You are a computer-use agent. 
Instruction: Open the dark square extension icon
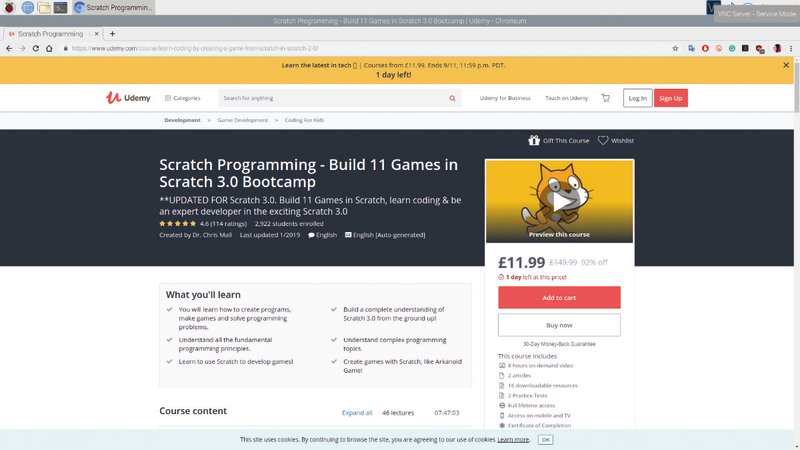745,48
